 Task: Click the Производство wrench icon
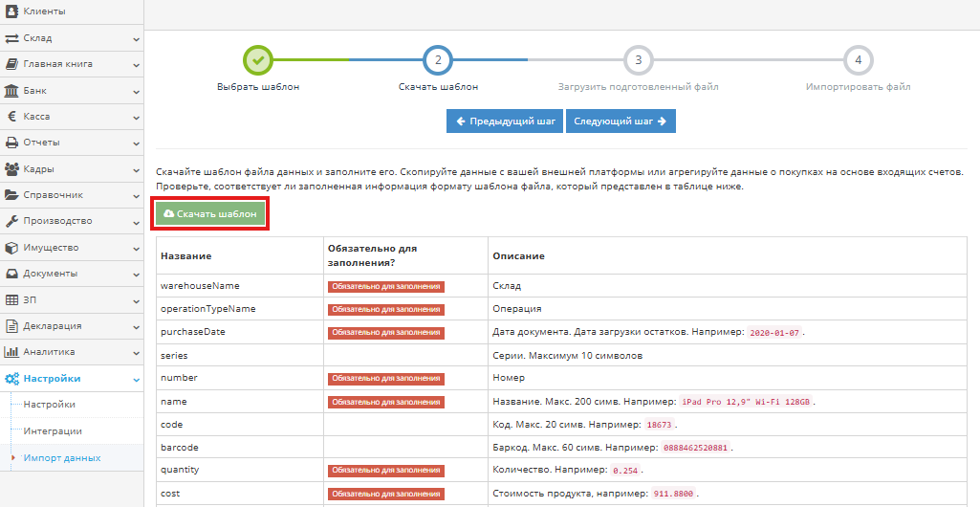12,221
